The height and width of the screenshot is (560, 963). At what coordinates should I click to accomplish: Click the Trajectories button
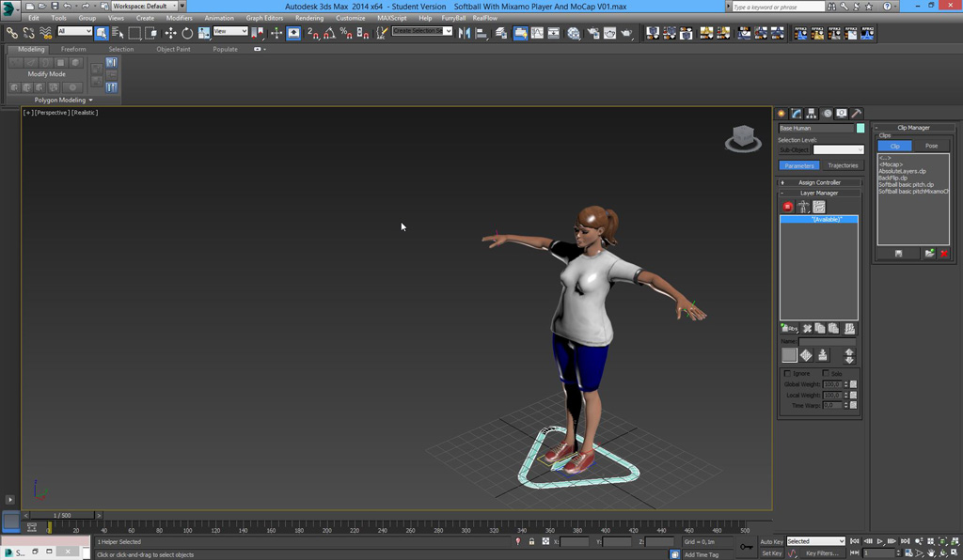[843, 165]
